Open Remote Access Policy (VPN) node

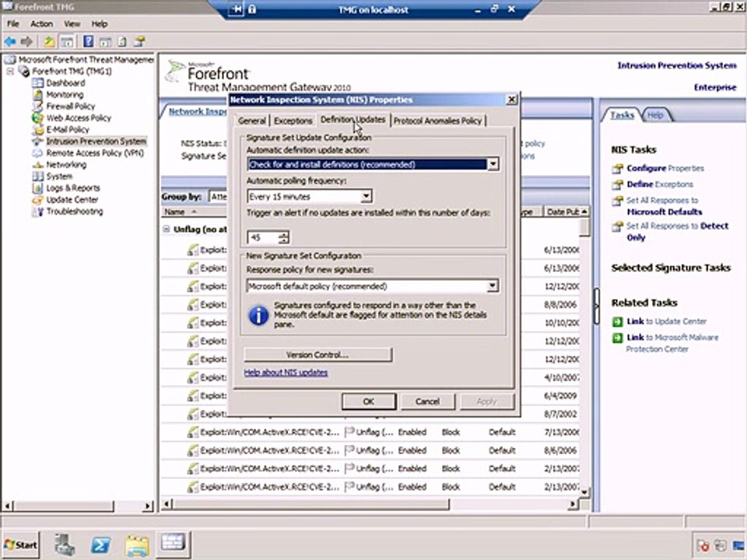tap(95, 153)
